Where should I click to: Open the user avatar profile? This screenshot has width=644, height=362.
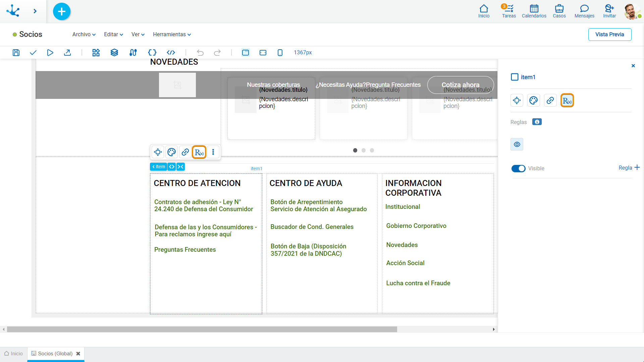click(x=632, y=11)
